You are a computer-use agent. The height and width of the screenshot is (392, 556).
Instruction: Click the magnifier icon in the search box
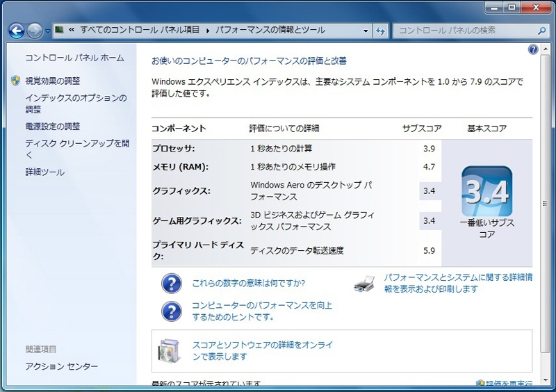click(542, 31)
